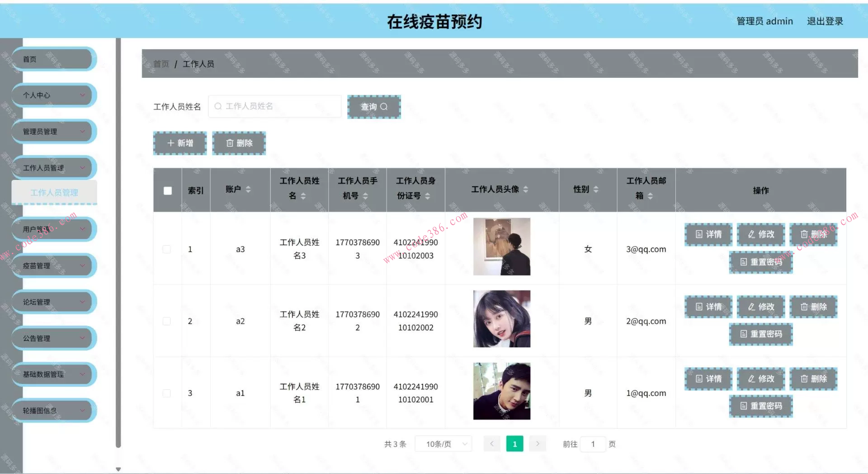Expand 公告管理 sidebar menu
This screenshot has width=868, height=474.
[54, 338]
